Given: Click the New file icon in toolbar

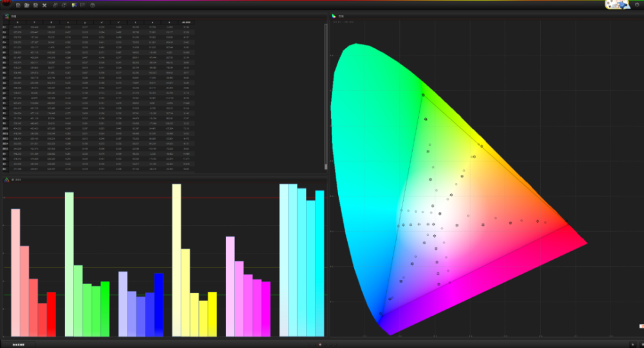Looking at the screenshot, I should pos(19,5).
